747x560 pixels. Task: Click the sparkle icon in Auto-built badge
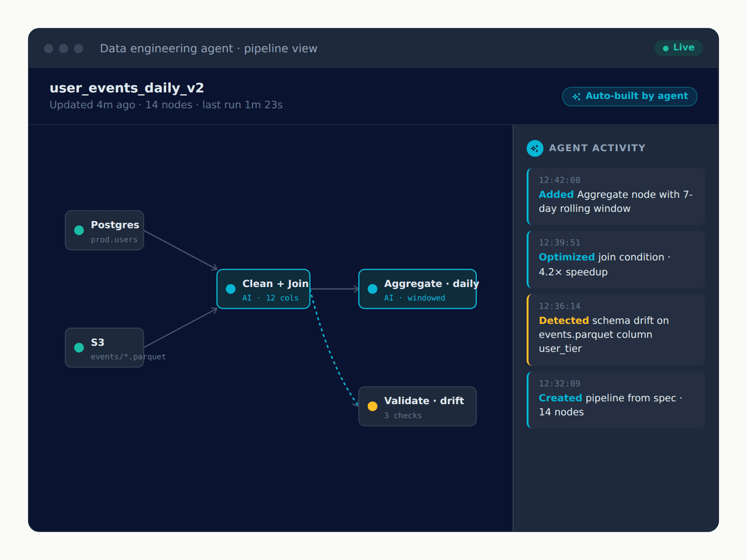tap(577, 97)
